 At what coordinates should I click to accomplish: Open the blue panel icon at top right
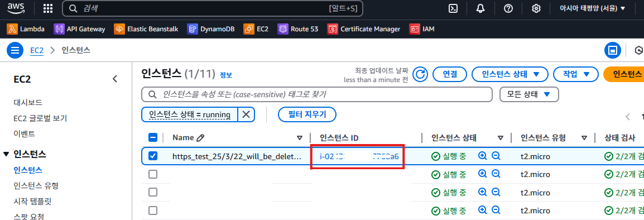pos(612,50)
